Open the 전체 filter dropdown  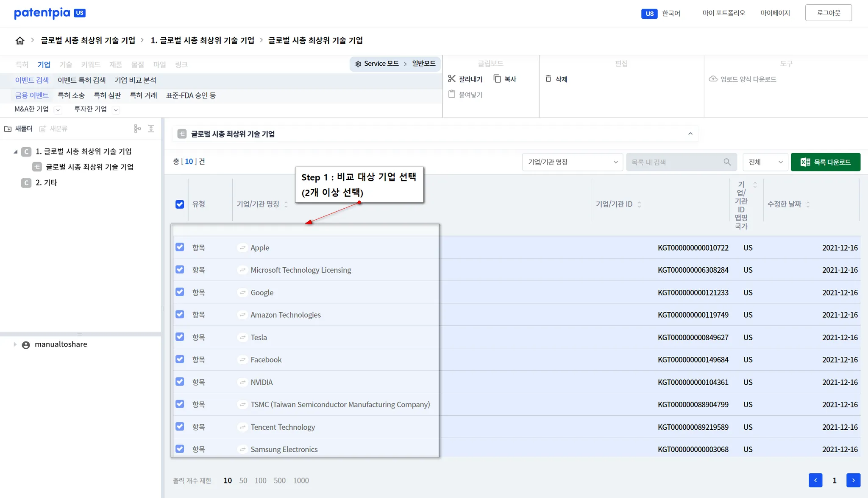tap(765, 162)
